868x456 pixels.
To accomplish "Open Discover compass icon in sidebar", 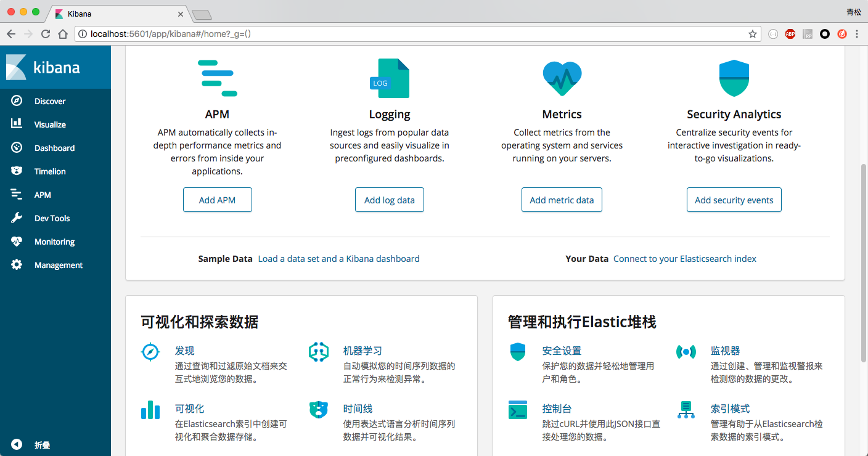I will 17,101.
